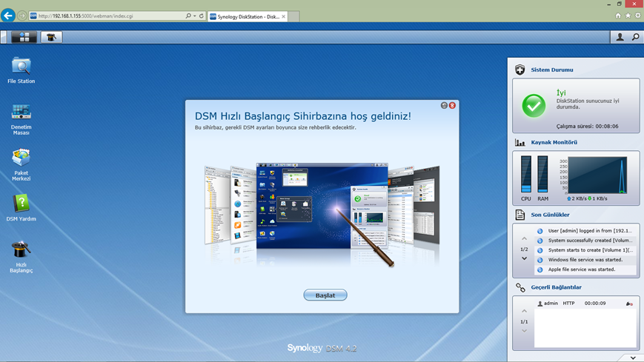Select the wizard hat taskbar item
Screen dimensions: 644x362
pyautogui.click(x=51, y=37)
